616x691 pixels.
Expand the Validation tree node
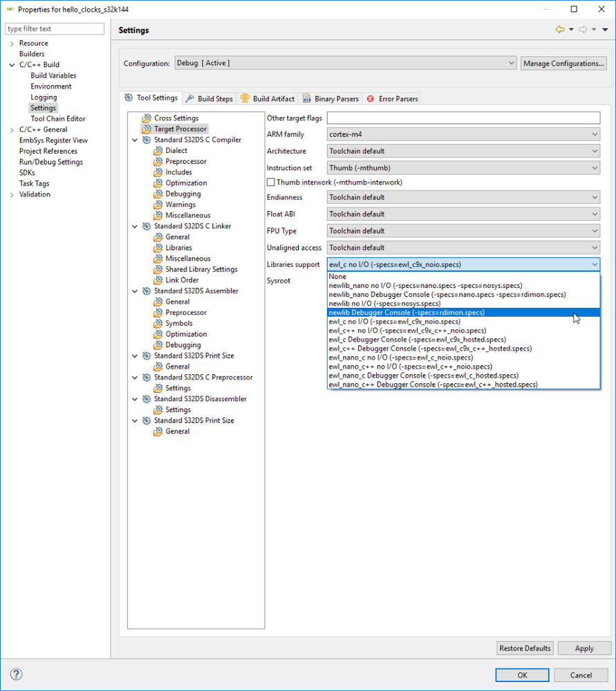12,194
